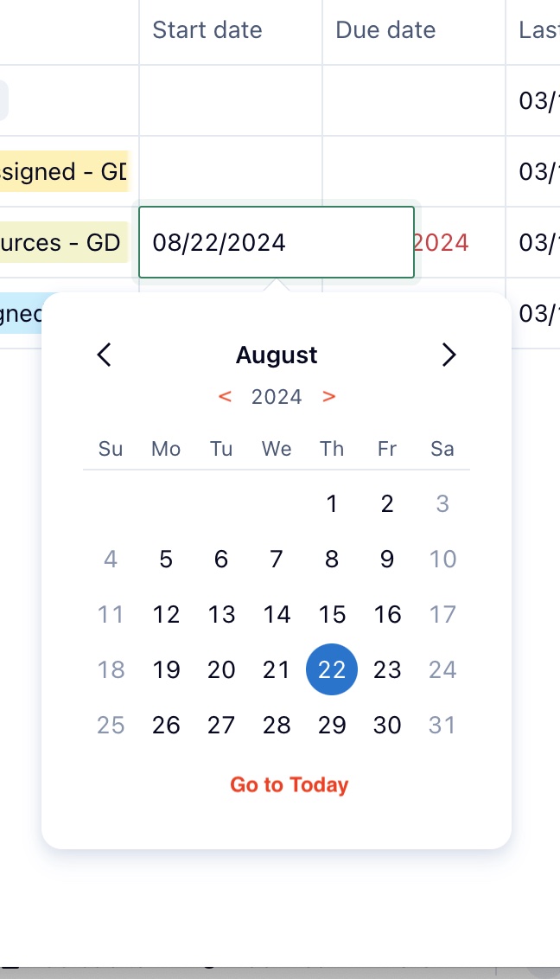Go to previous month arrow
The height and width of the screenshot is (979, 560).
tap(105, 355)
